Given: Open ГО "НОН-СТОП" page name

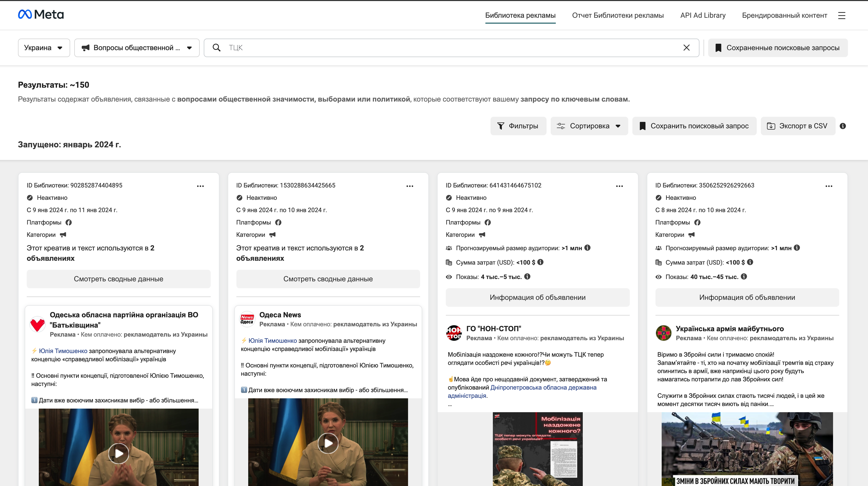Looking at the screenshot, I should [494, 328].
